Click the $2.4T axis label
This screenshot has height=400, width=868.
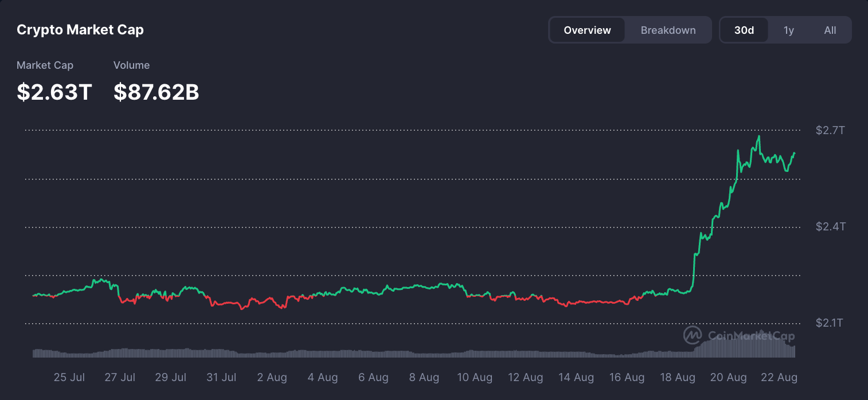click(830, 226)
